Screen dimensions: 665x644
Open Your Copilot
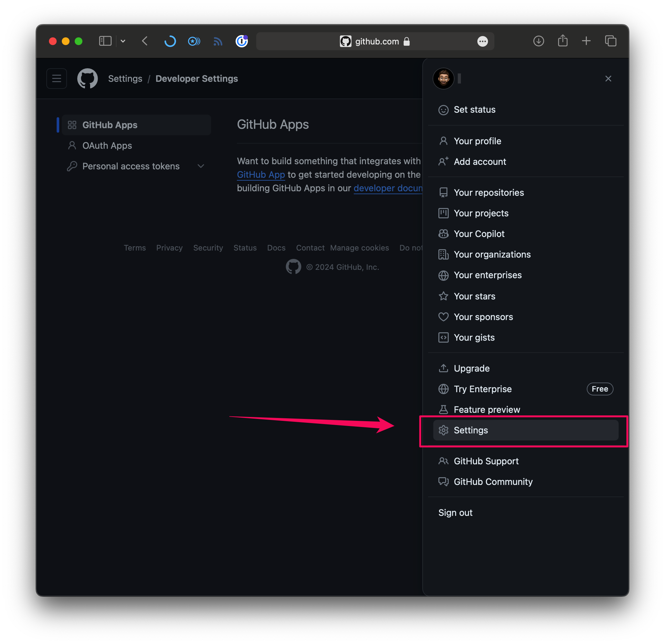pyautogui.click(x=526, y=234)
